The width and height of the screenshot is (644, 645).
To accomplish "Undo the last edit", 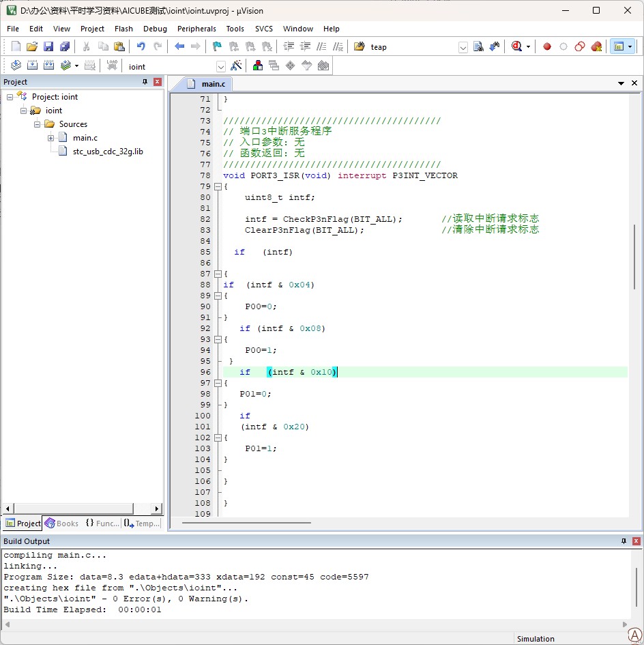I will 141,46.
